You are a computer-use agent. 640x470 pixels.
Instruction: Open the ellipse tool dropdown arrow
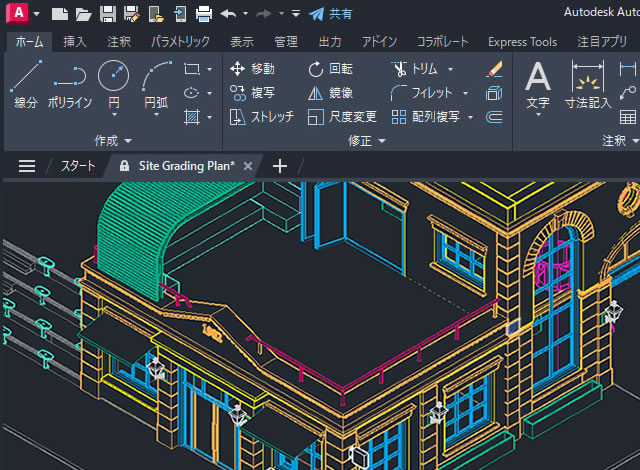(x=209, y=93)
